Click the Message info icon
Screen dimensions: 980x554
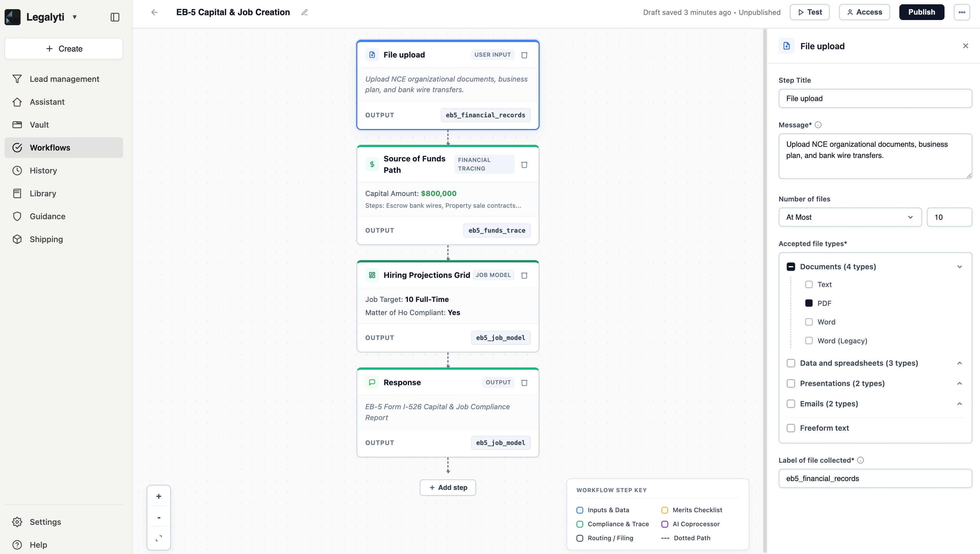pyautogui.click(x=818, y=125)
